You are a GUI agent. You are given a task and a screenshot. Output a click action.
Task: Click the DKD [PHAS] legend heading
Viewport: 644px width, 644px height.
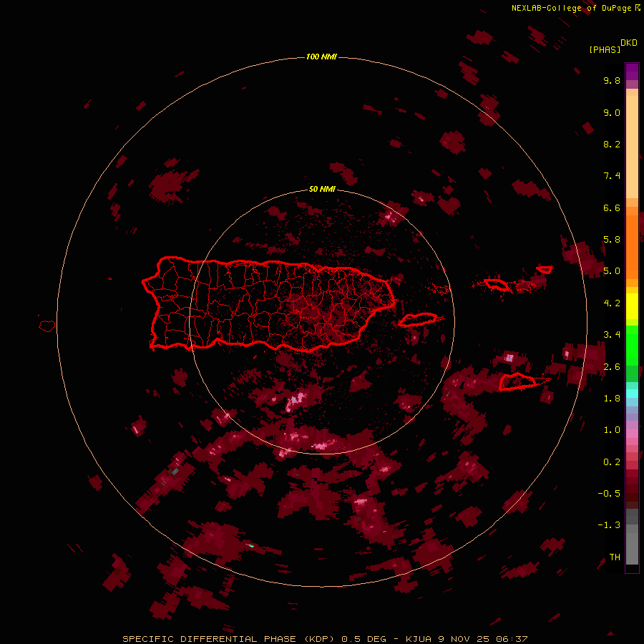pos(613,46)
